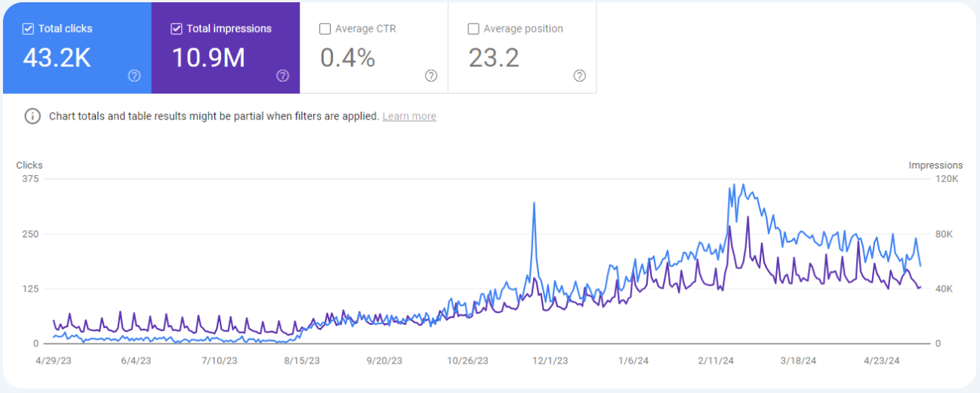This screenshot has width=980, height=393.
Task: Uncheck the Total clicks checkbox
Action: (x=28, y=29)
